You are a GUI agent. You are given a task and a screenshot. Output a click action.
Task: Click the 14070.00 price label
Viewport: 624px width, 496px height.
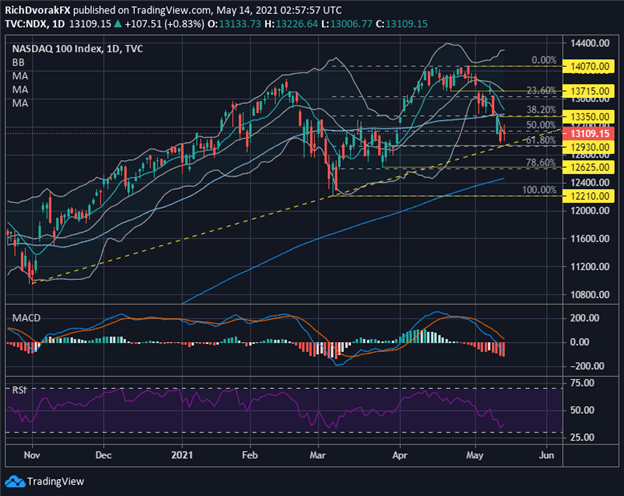click(x=590, y=66)
